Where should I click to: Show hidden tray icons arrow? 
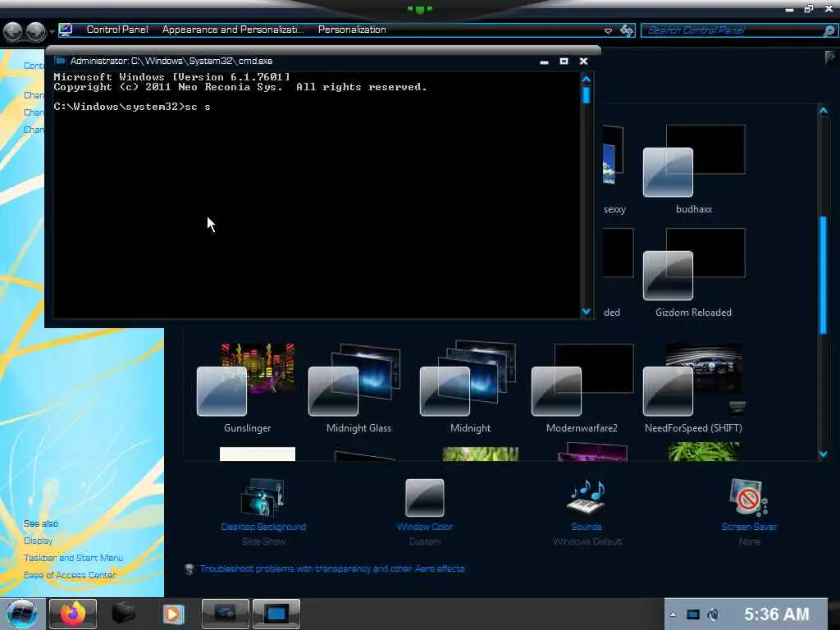pyautogui.click(x=673, y=614)
